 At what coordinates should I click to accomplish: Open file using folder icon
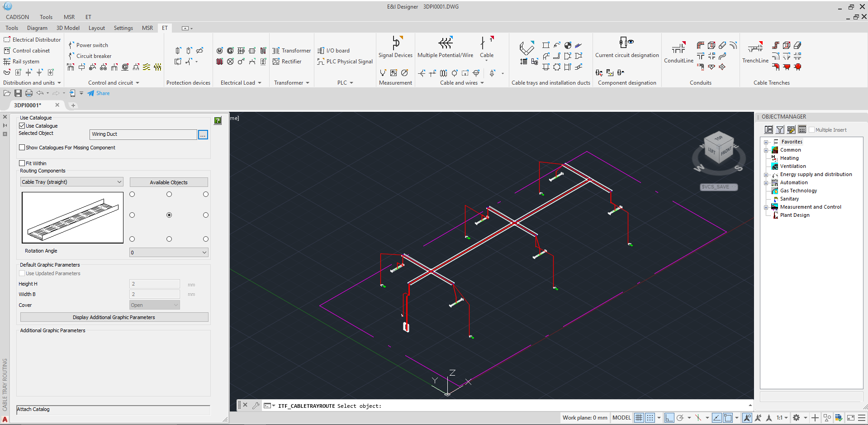tap(7, 93)
